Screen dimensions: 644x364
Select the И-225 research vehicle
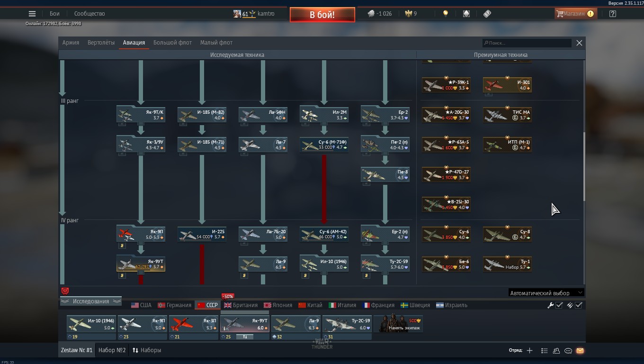tap(202, 234)
